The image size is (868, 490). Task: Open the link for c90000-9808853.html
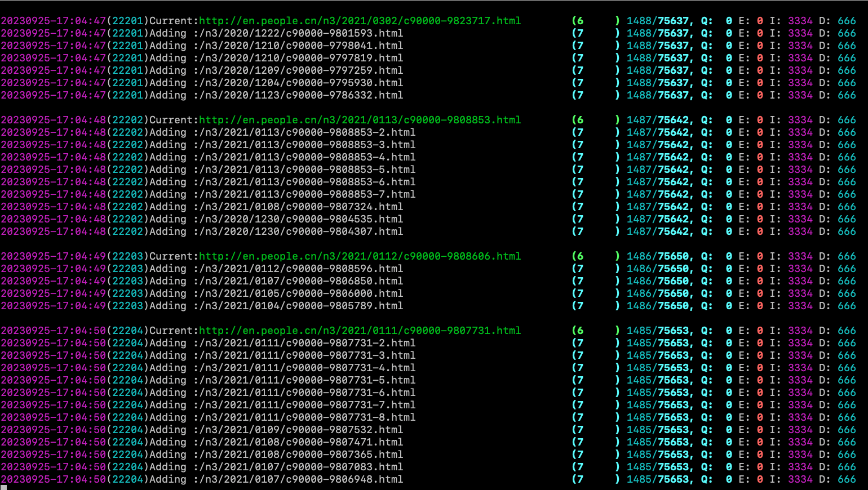pos(358,119)
